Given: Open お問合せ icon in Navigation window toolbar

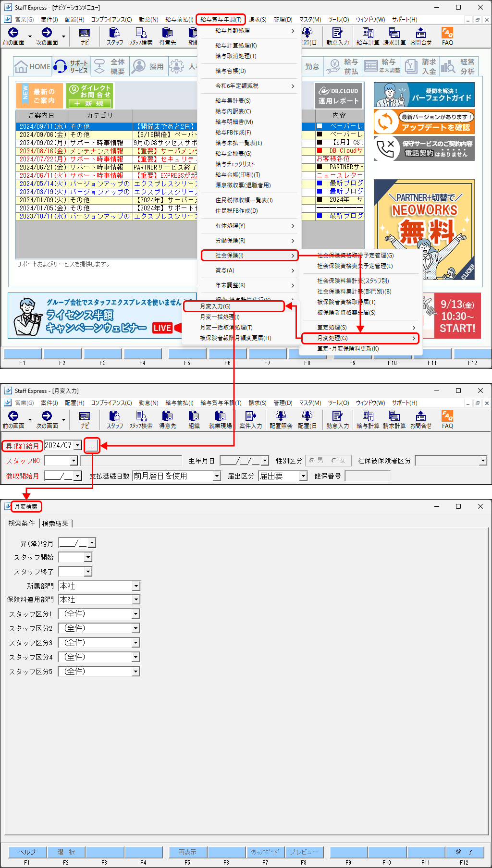Looking at the screenshot, I should [x=420, y=36].
